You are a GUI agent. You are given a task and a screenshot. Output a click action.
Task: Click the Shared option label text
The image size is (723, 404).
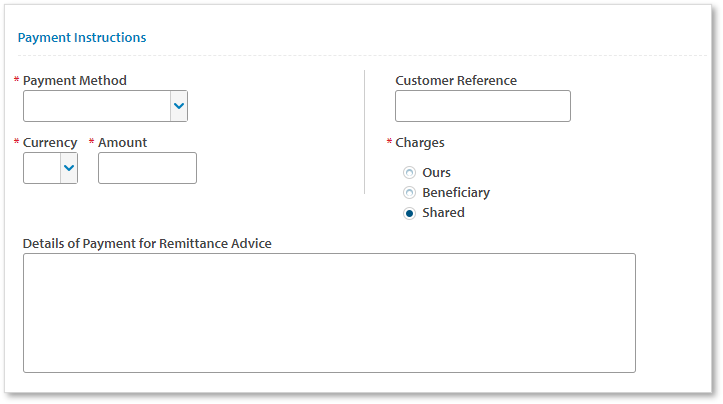click(x=443, y=213)
